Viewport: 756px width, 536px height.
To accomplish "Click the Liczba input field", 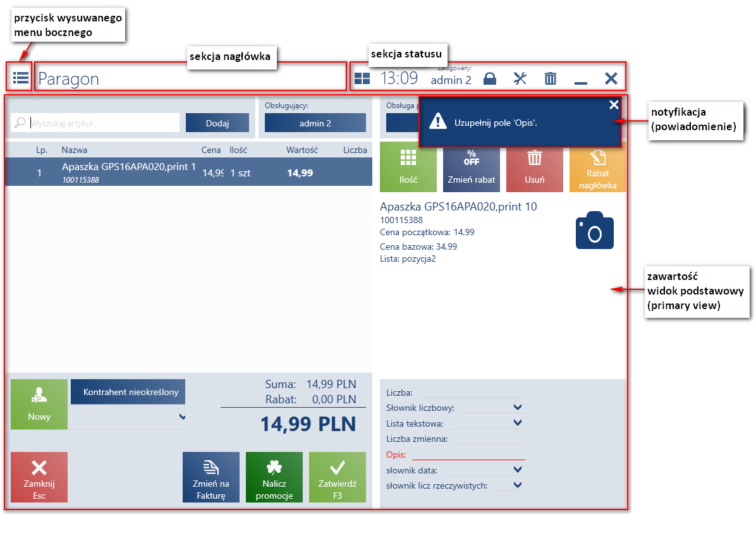I will [x=471, y=393].
